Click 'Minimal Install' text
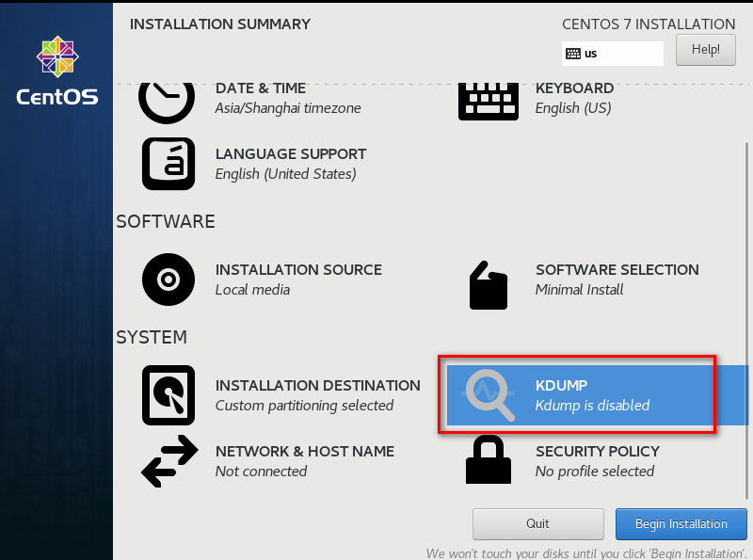The width and height of the screenshot is (753, 560). [580, 290]
